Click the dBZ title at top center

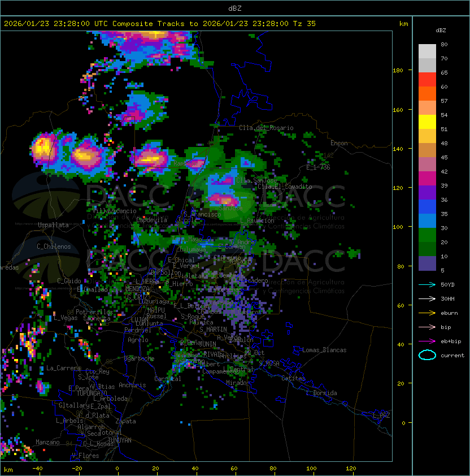235,8
